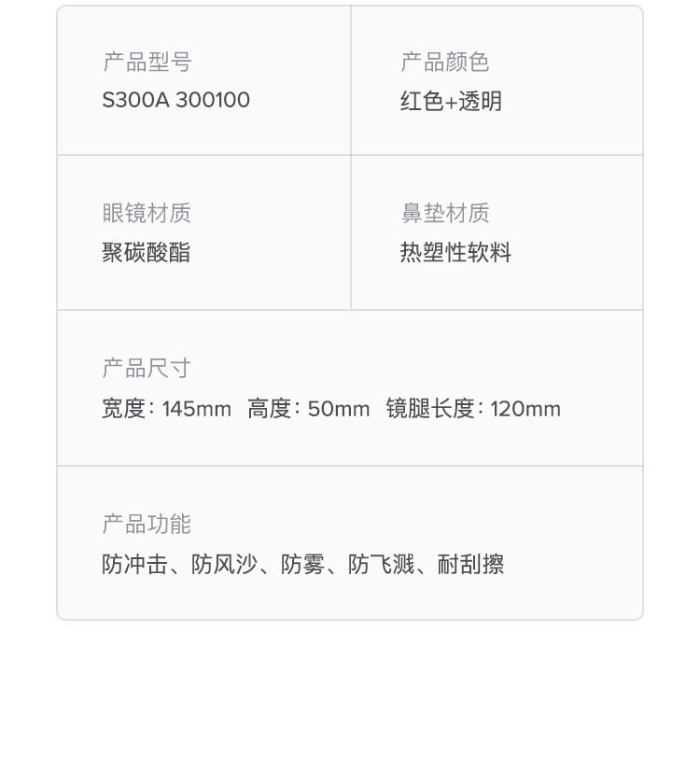The width and height of the screenshot is (700, 758).
Task: Click the 鼻垫材质 heading
Action: pyautogui.click(x=445, y=213)
